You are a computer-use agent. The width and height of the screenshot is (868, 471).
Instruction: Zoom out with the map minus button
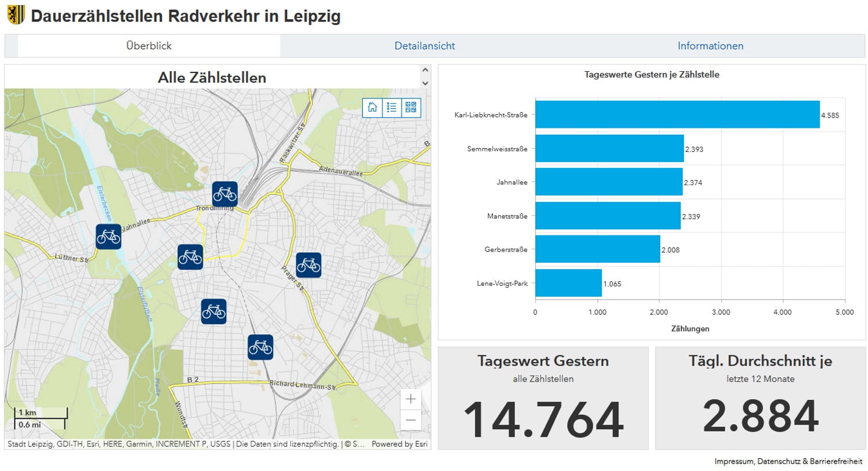411,420
